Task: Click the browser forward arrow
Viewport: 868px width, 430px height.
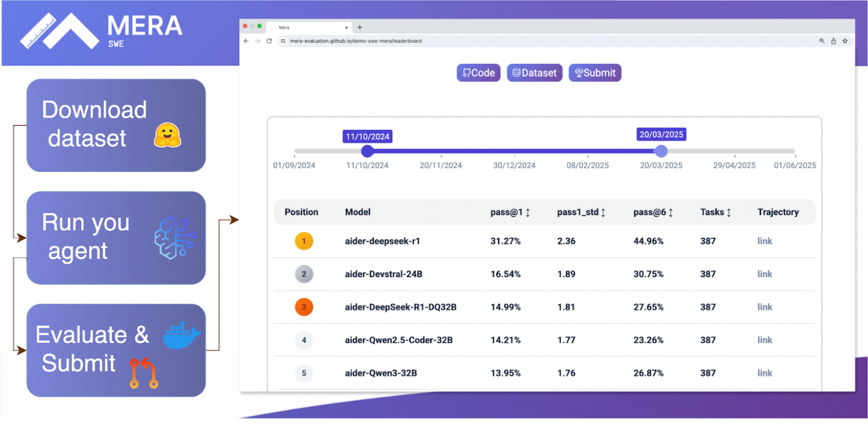Action: 258,41
